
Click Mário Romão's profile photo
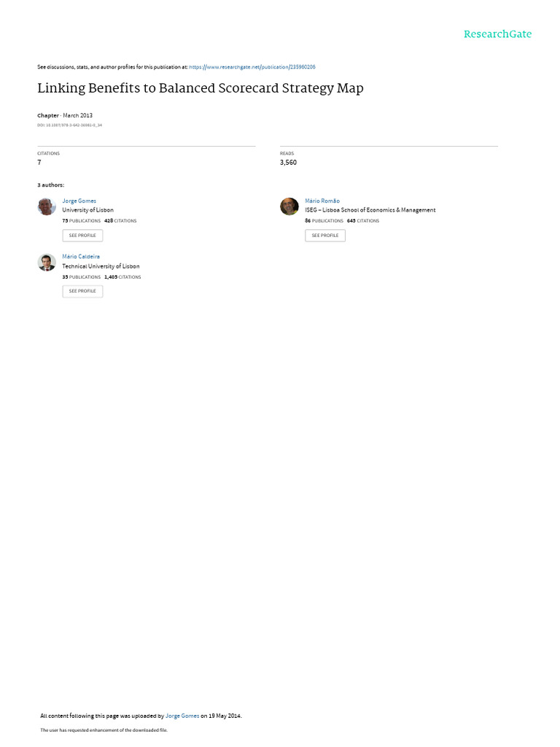pyautogui.click(x=289, y=206)
